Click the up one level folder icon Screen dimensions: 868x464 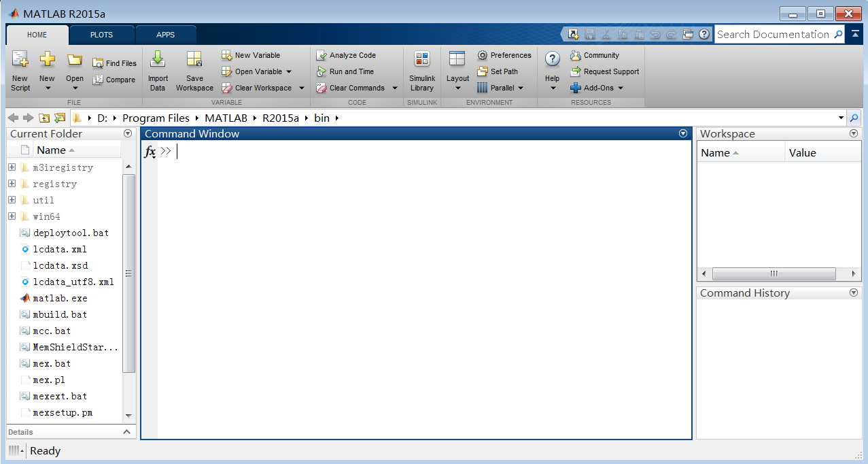click(x=44, y=118)
